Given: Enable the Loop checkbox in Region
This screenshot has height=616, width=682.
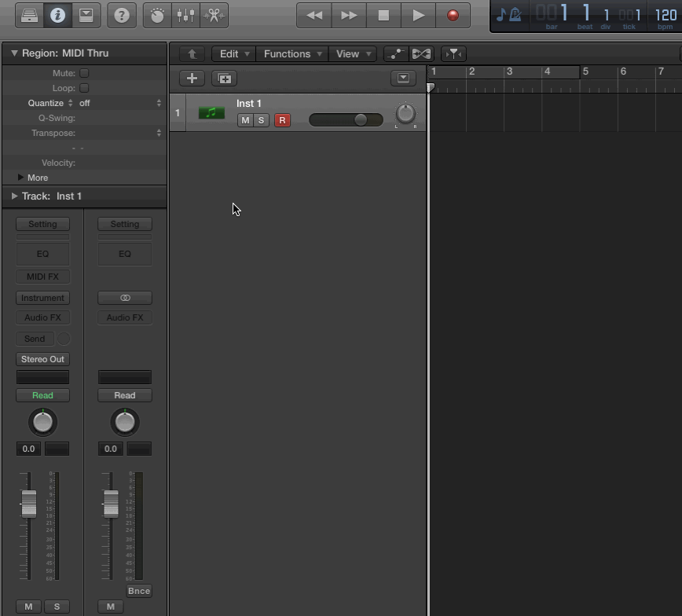Looking at the screenshot, I should (84, 88).
